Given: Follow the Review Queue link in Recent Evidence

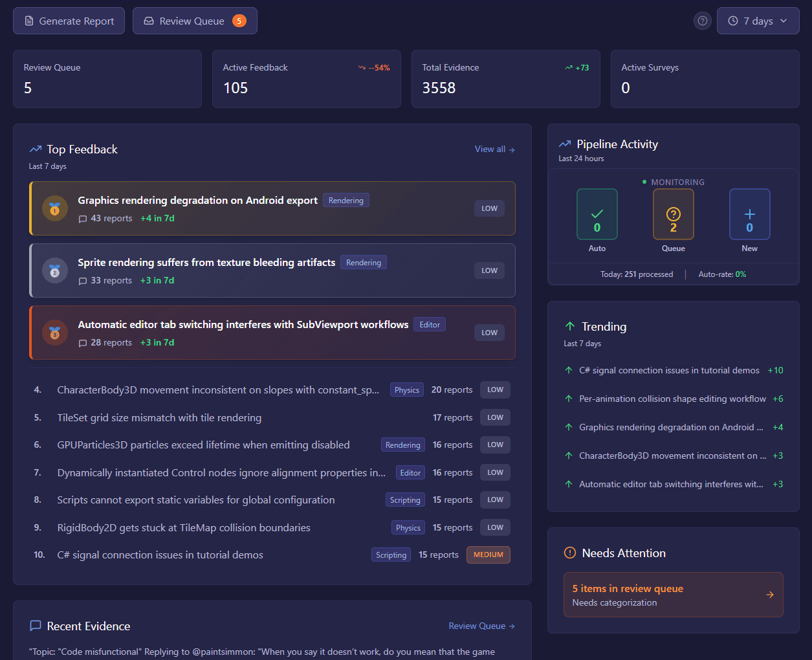Looking at the screenshot, I should (x=481, y=626).
